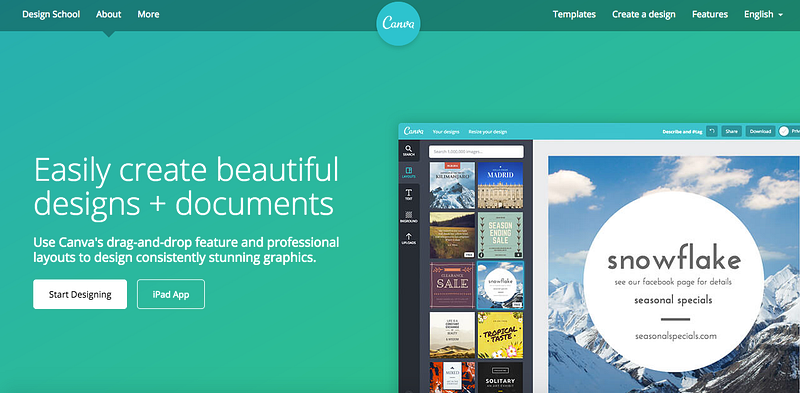Choose the Season Ending Sale layout
The image size is (800, 393).
tap(500, 235)
